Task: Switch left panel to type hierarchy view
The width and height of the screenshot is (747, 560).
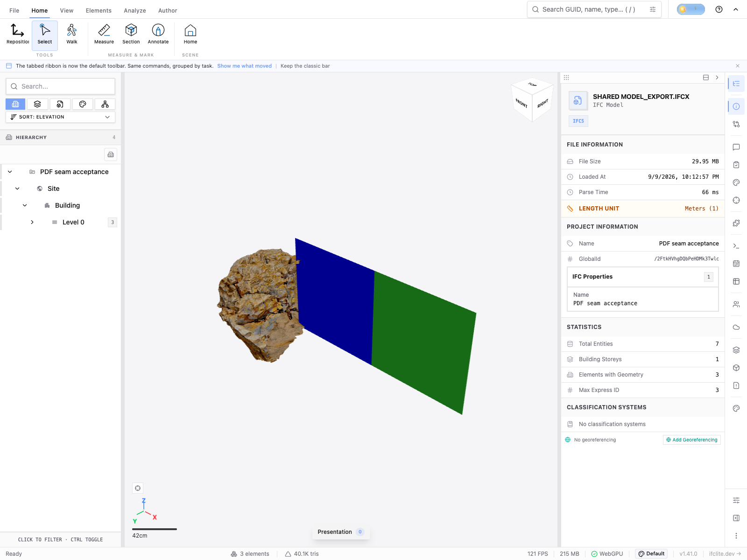Action: tap(105, 104)
